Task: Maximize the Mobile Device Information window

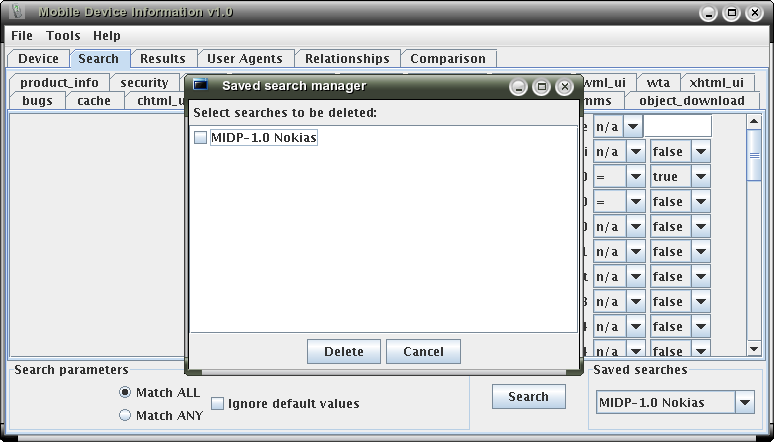Action: (x=732, y=14)
